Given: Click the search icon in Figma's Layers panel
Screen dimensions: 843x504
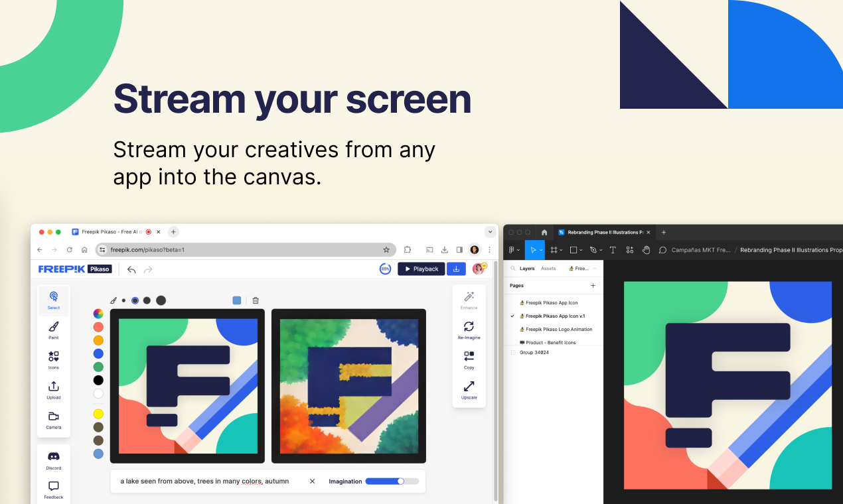Looking at the screenshot, I should (x=513, y=269).
